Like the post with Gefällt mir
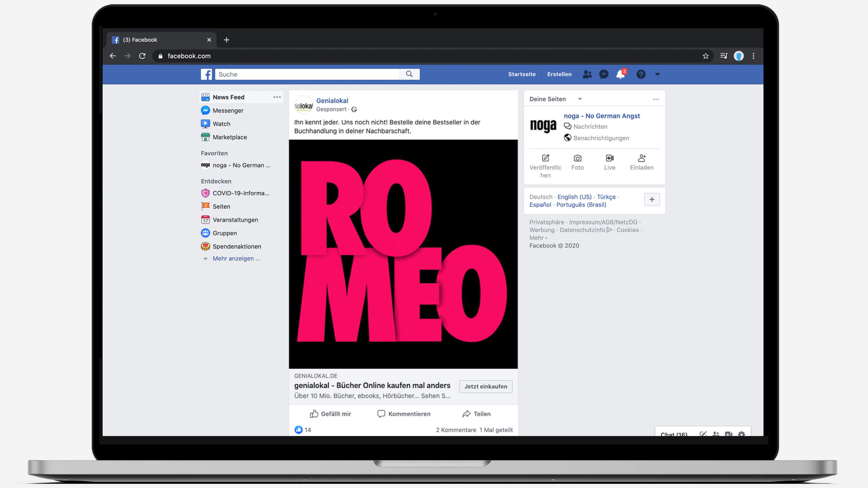This screenshot has height=488, width=868. point(330,414)
